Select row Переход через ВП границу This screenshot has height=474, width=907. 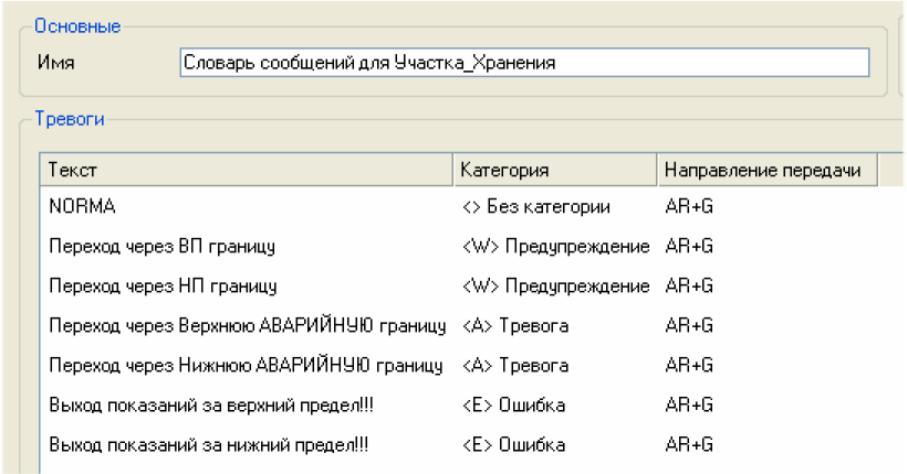pyautogui.click(x=471, y=247)
